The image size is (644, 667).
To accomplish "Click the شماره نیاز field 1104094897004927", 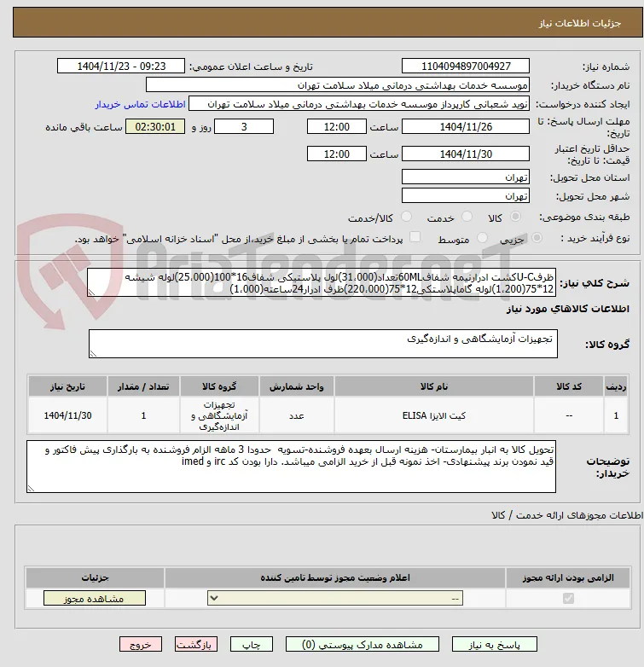I will pos(466,66).
